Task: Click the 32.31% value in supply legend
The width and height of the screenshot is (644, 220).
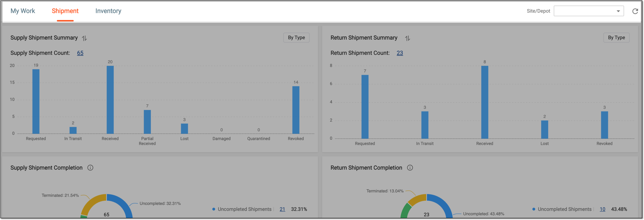Action: [x=299, y=209]
